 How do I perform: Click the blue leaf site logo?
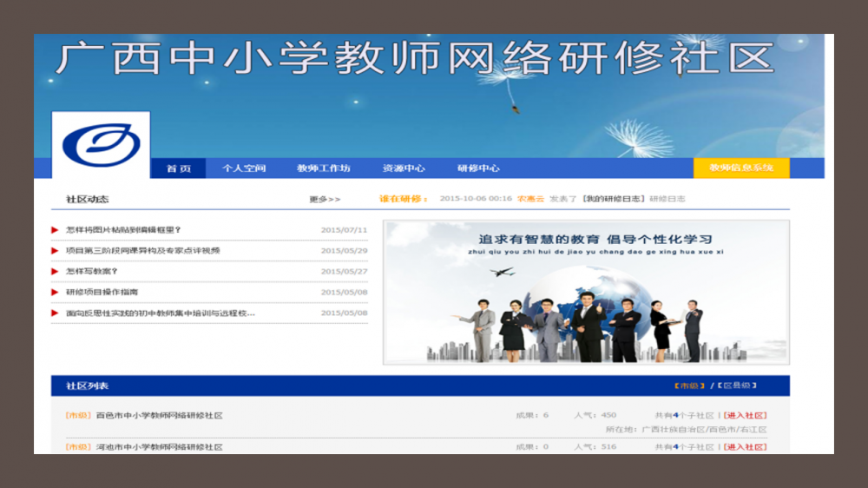(101, 145)
